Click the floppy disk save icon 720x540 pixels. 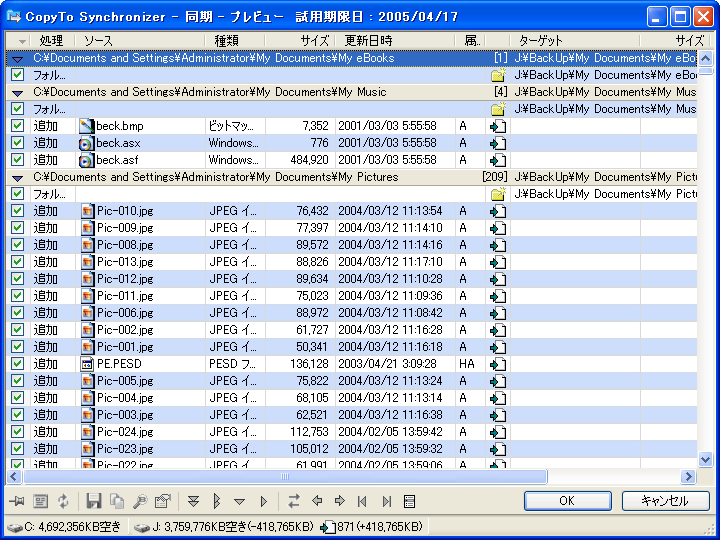click(94, 501)
